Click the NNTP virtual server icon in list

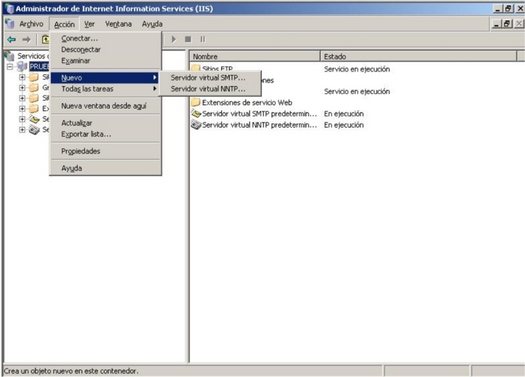point(196,125)
